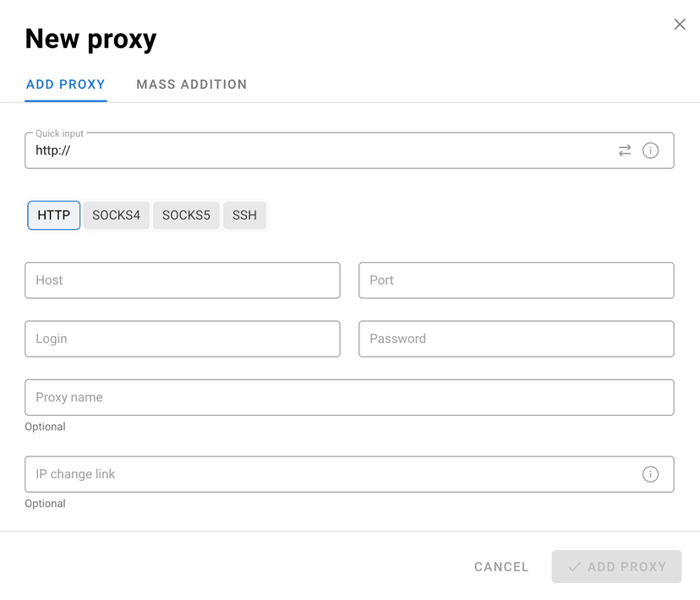Open the Add Proxy tab

tap(66, 85)
